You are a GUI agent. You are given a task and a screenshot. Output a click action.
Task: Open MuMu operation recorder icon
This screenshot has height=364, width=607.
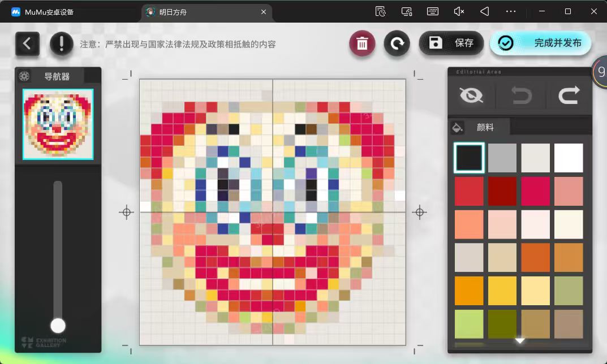click(381, 12)
